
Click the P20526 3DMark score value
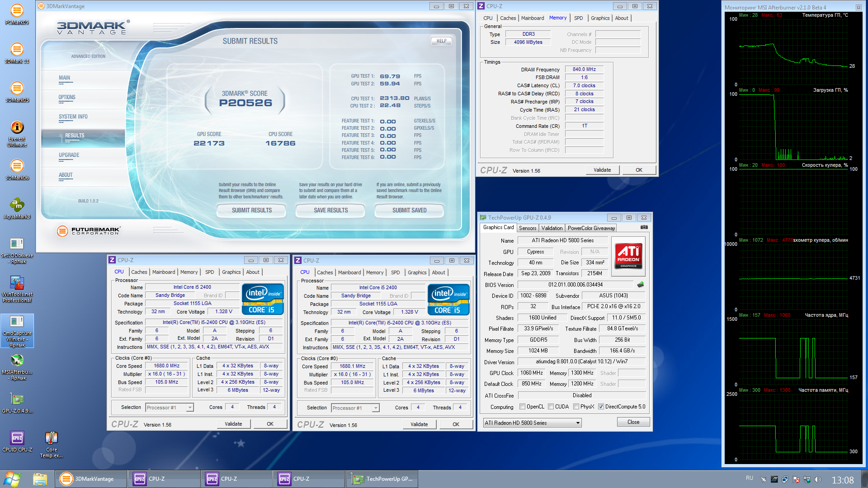click(245, 103)
